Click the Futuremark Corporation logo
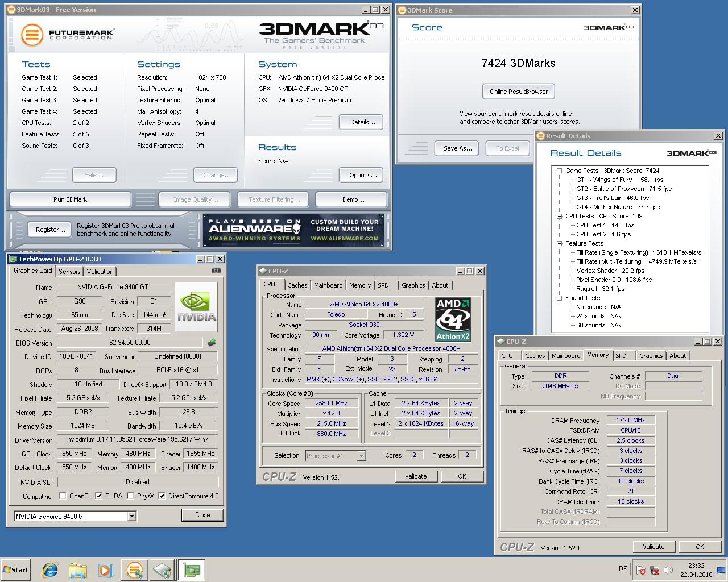The width and height of the screenshot is (728, 582). [67, 35]
